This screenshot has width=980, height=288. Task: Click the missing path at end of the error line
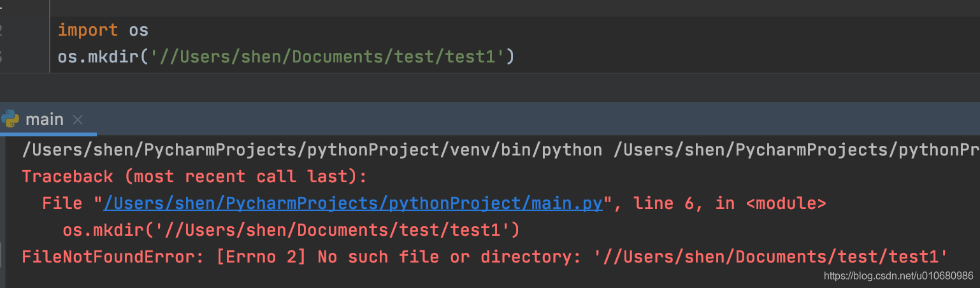[770, 257]
